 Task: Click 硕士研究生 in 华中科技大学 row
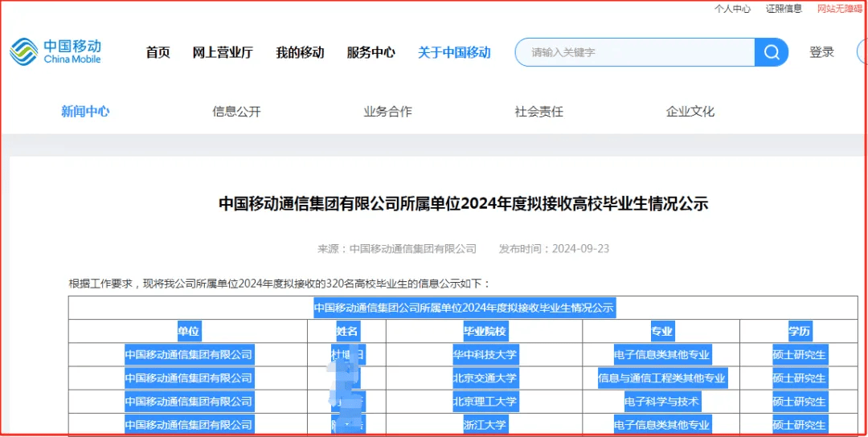800,354
